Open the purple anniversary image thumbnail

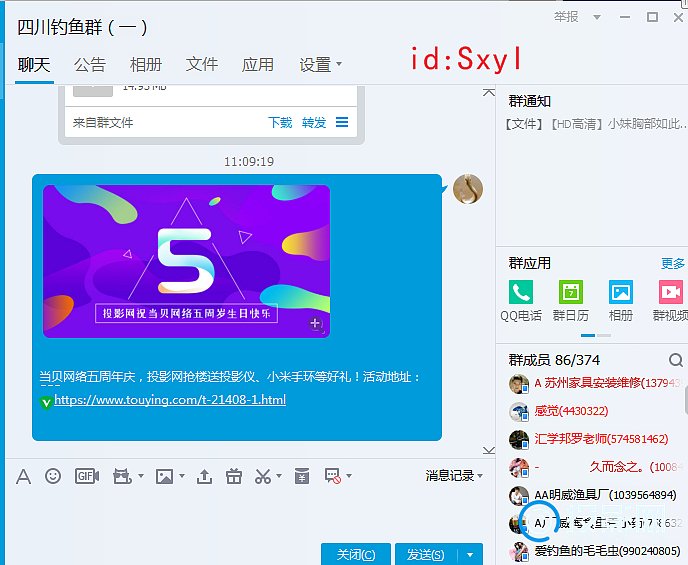pos(186,261)
